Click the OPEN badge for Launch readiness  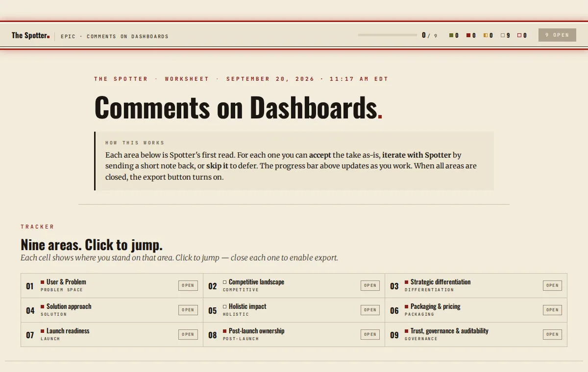188,335
